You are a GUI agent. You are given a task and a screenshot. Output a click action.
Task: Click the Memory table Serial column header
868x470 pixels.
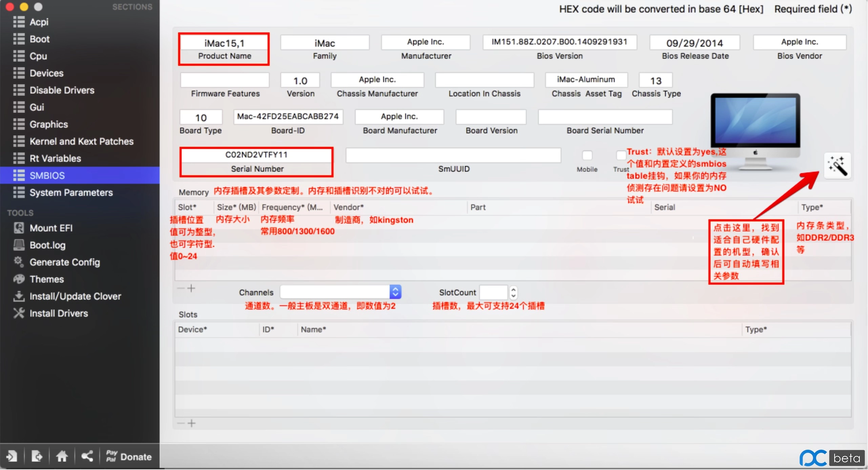(x=724, y=207)
